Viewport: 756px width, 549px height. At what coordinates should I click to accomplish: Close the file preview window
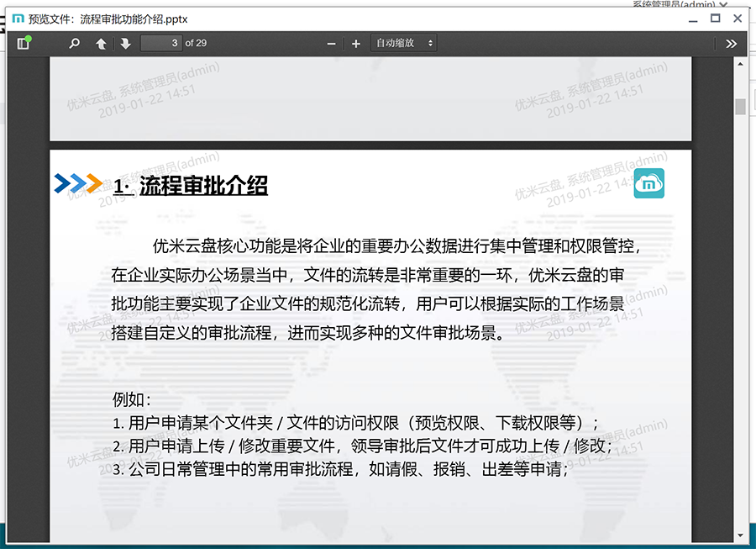[x=738, y=18]
